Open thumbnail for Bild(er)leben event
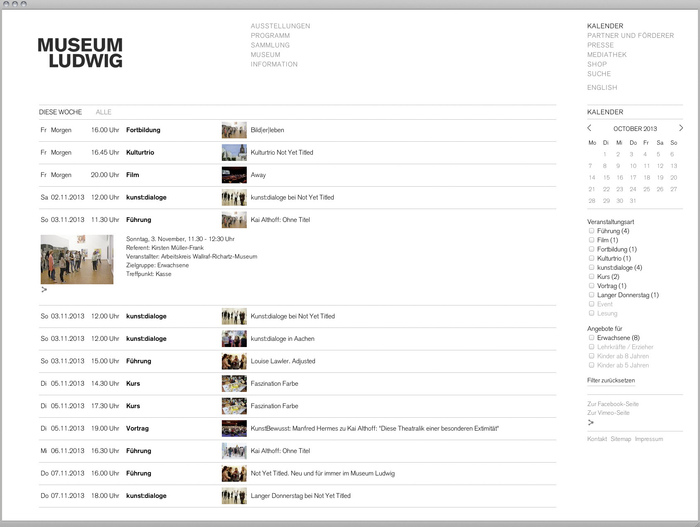700x527 pixels. [234, 130]
